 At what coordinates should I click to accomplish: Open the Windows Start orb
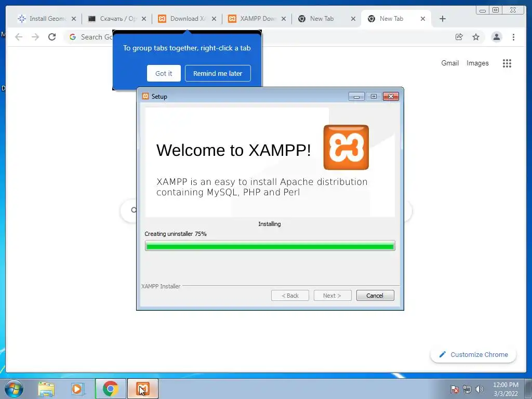click(14, 389)
